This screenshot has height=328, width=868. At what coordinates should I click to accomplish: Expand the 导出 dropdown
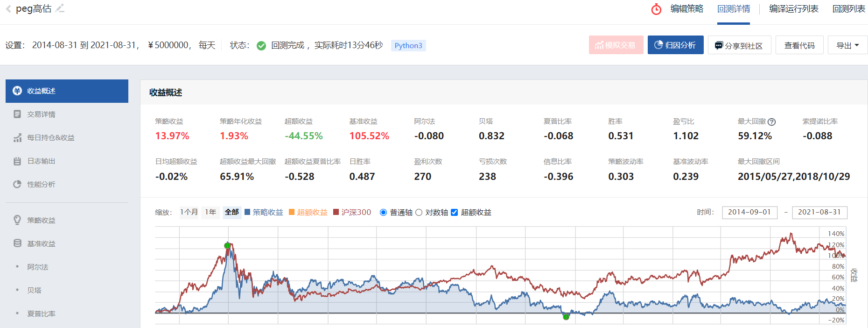(x=847, y=45)
